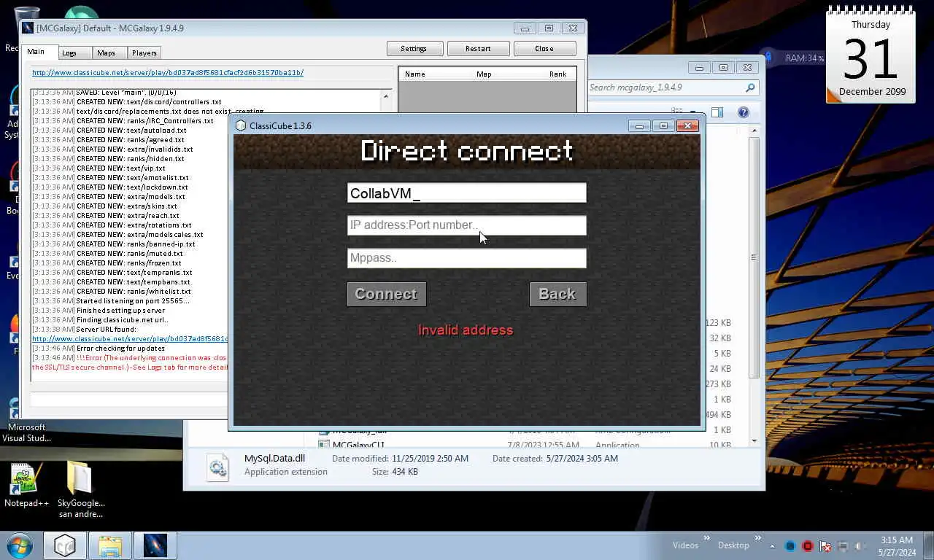Click the search magnifier in Explorer window
This screenshot has height=560, width=934.
(749, 87)
